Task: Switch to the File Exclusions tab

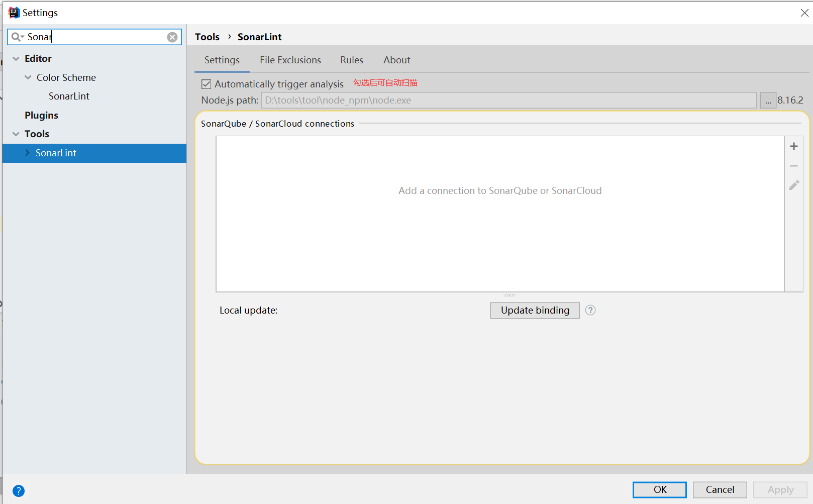Action: (x=290, y=60)
